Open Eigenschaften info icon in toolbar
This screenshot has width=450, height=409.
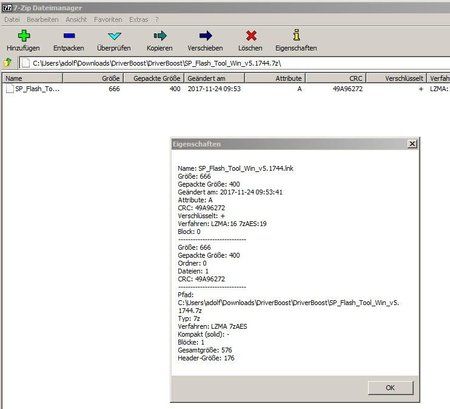(x=296, y=35)
